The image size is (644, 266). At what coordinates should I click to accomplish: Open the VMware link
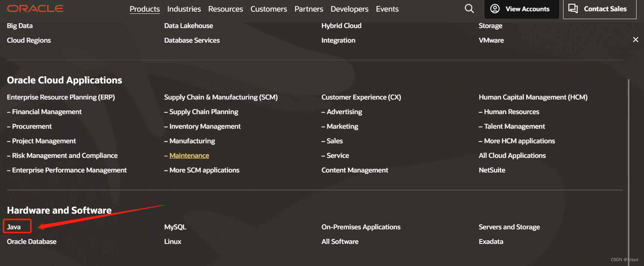click(x=491, y=40)
